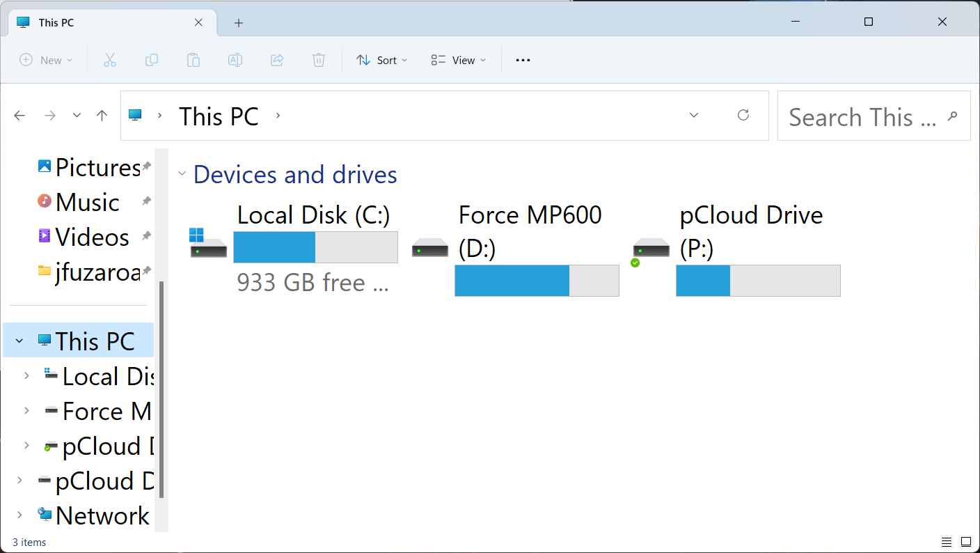This screenshot has width=980, height=553.
Task: Click the Local Disk (C:) usage bar
Action: pyautogui.click(x=315, y=247)
